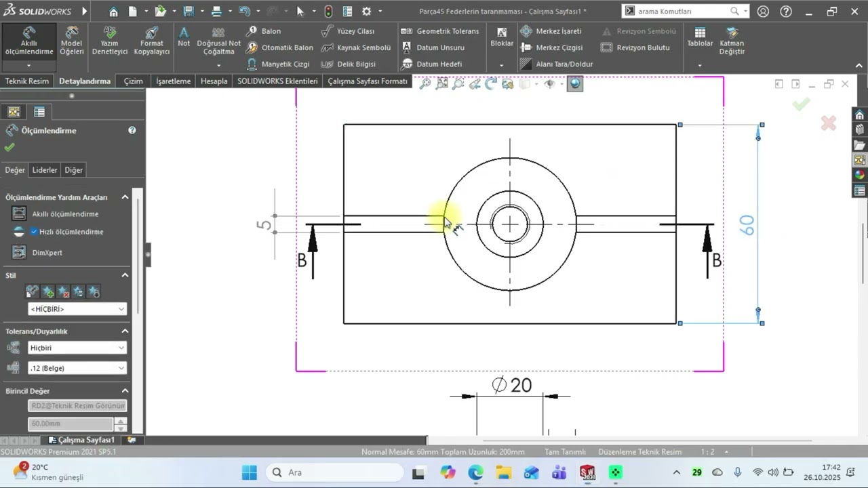Click the Home icon in the top toolbar
The width and height of the screenshot is (868, 488).
pyautogui.click(x=113, y=12)
